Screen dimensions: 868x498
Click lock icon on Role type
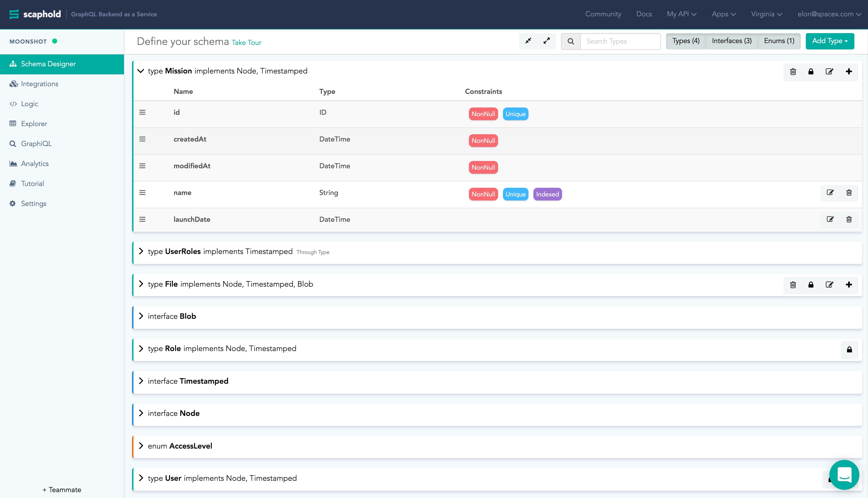click(849, 349)
